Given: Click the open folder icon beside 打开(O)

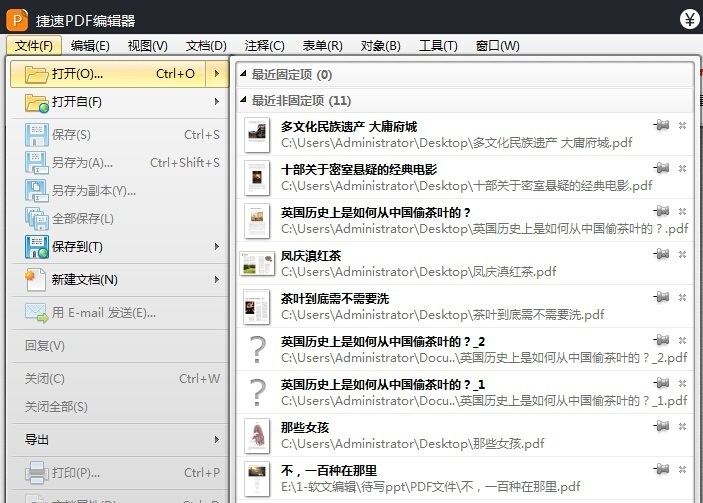Looking at the screenshot, I should [36, 74].
